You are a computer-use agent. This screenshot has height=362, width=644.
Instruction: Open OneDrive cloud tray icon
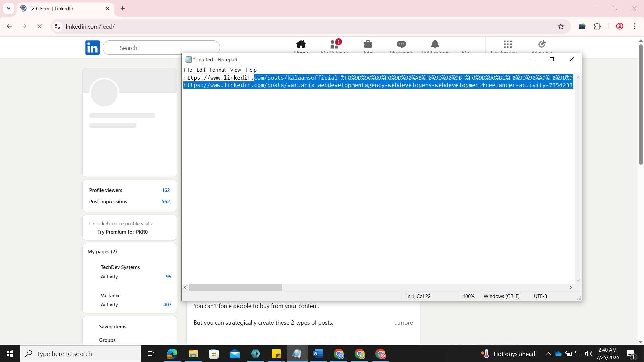coord(558,354)
